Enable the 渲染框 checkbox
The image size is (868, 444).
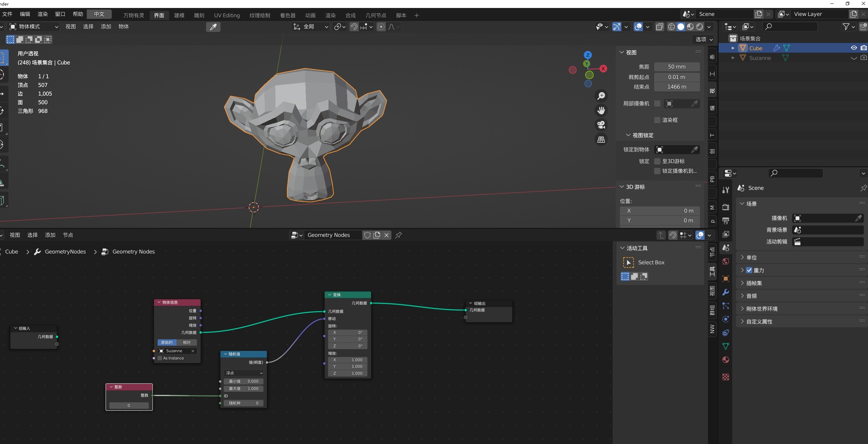point(657,120)
